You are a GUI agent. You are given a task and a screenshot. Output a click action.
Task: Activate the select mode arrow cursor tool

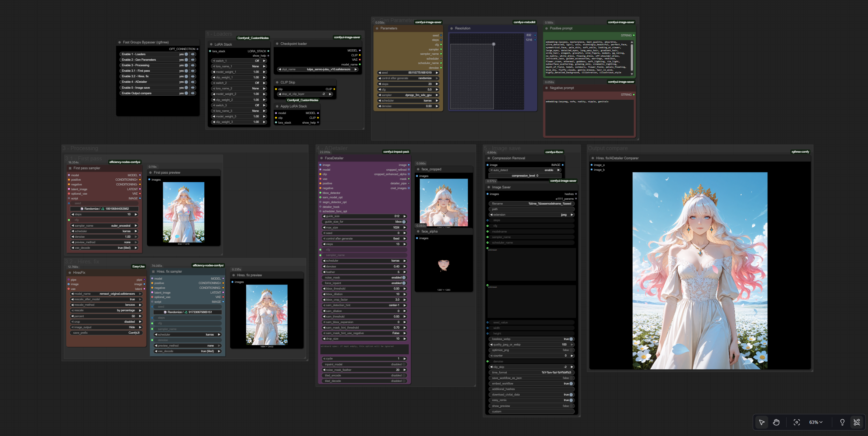tap(762, 422)
